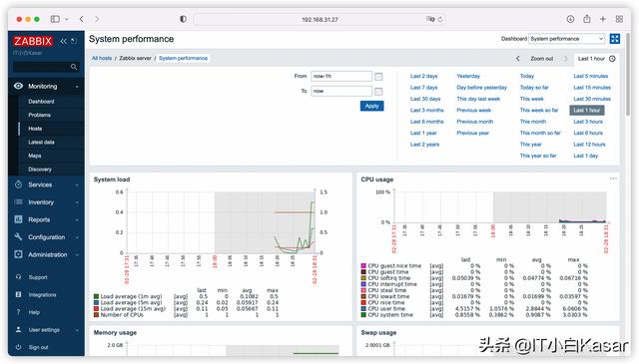Viewport: 639px width, 364px height.
Task: Click the clock icon beside Last 1 hour
Action: point(612,59)
